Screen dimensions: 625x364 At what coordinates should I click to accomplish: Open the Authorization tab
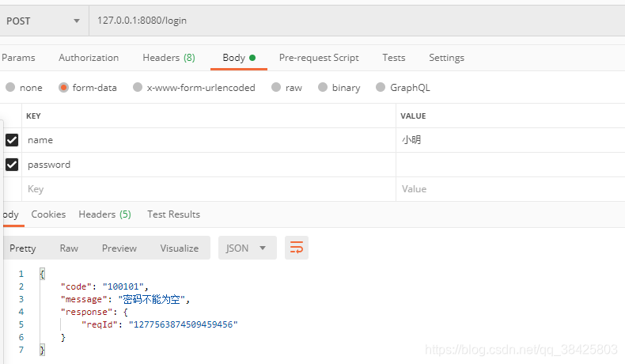point(89,58)
